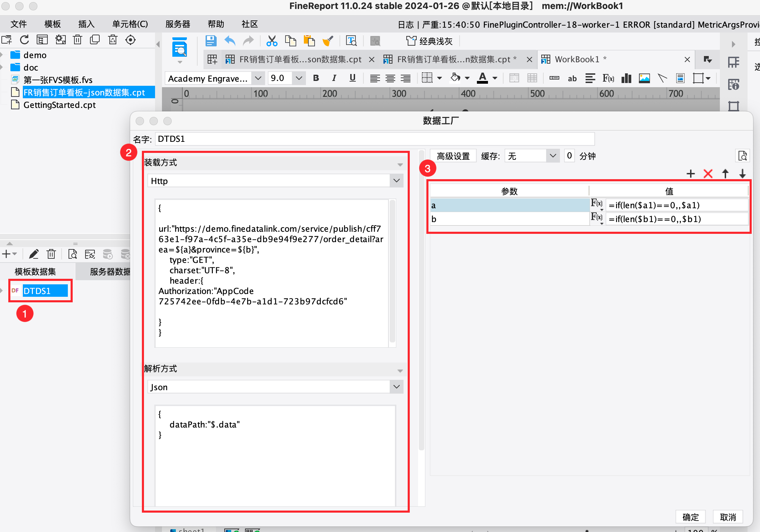This screenshot has width=760, height=532.
Task: Switch to the WorkBook1 tab
Action: (x=577, y=59)
